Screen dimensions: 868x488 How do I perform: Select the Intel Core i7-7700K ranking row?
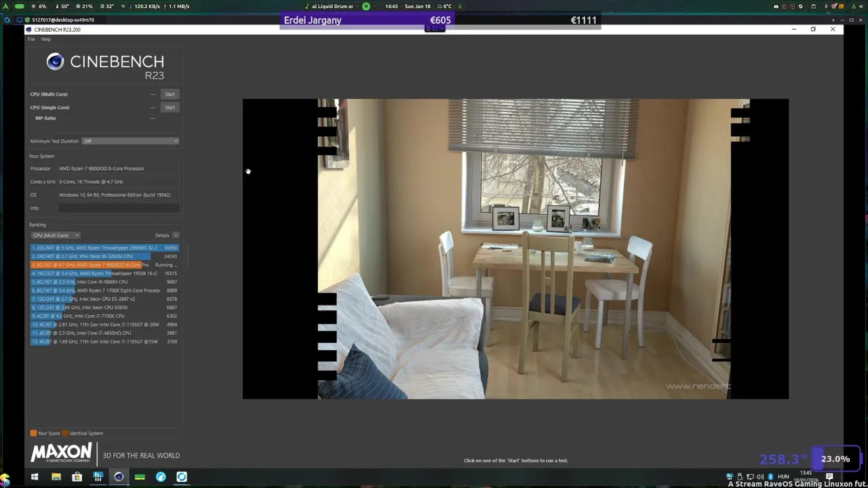[x=104, y=316]
